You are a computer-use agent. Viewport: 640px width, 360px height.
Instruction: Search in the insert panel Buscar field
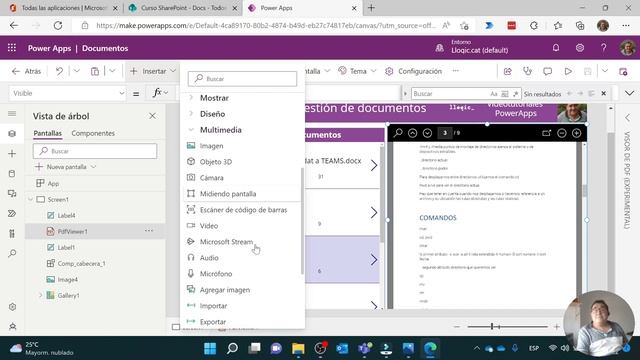[x=242, y=78]
